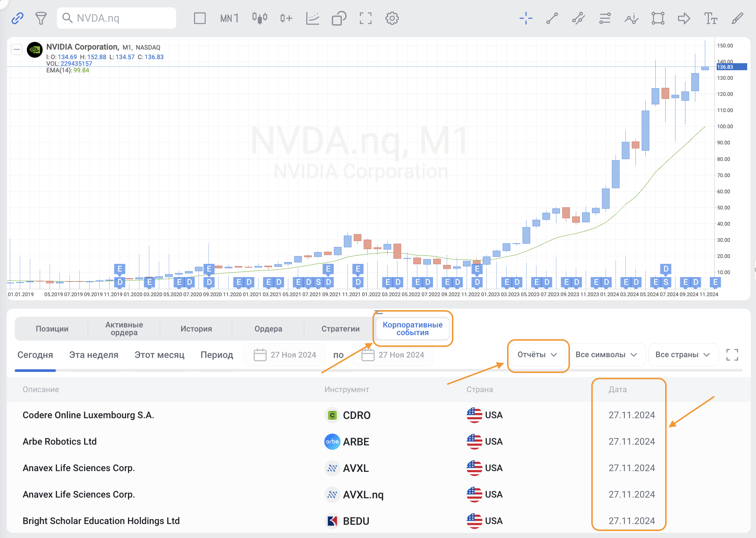Viewport: 756px width, 538px height.
Task: Select the candlestick chart type icon
Action: [260, 18]
